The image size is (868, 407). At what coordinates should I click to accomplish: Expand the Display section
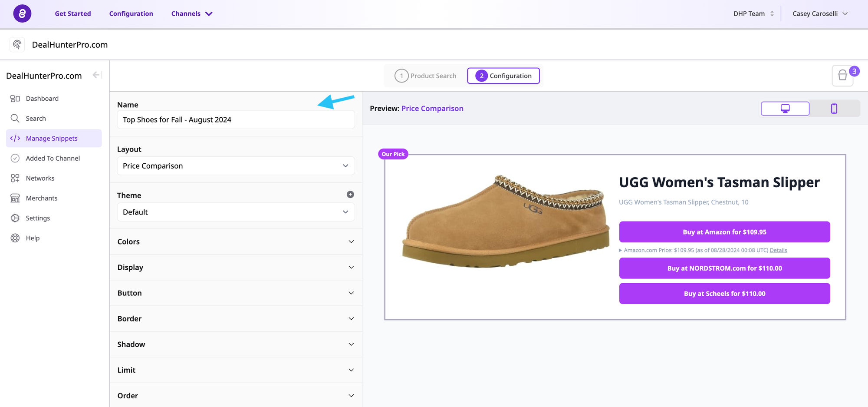236,267
